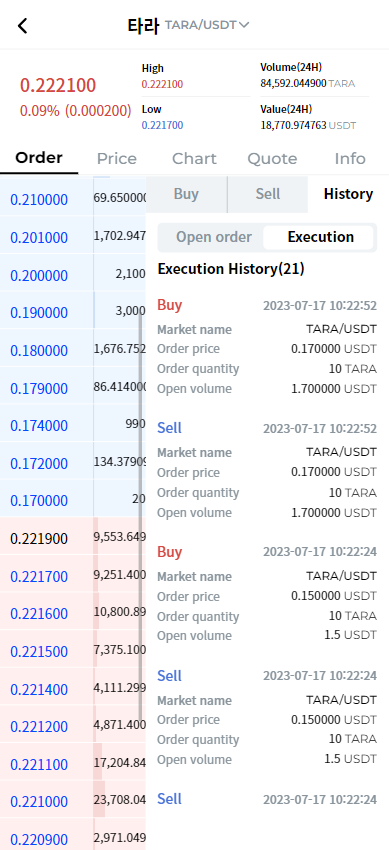Show the Info tab

pyautogui.click(x=350, y=159)
